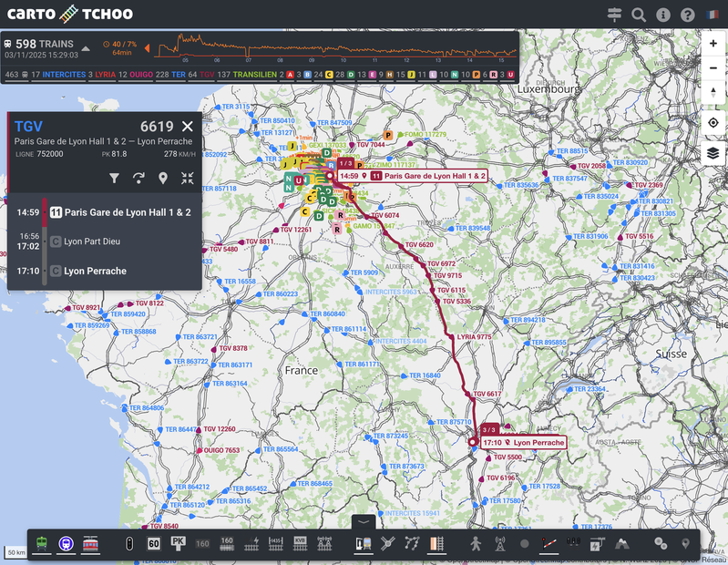Collapse the bottom toolbar with chevron tab
728x565 pixels.
pos(363,522)
